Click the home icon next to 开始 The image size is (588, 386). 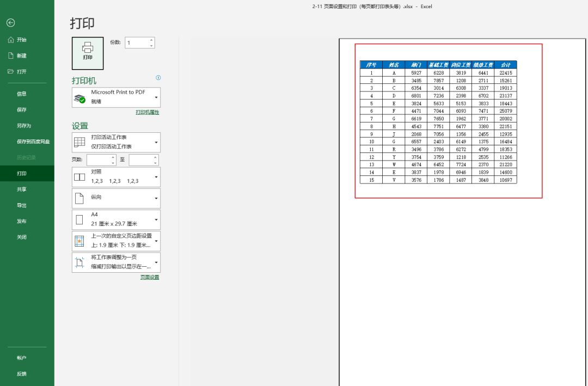coord(11,40)
